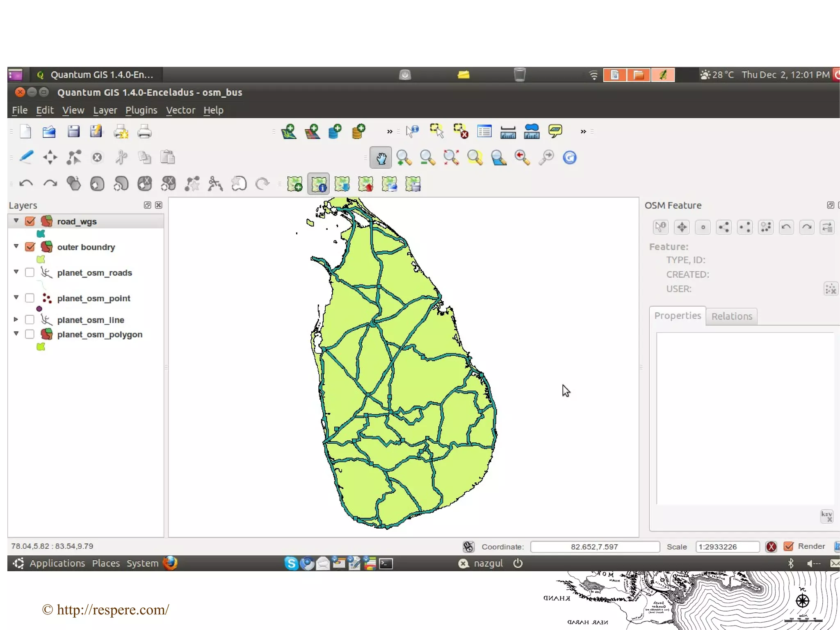840x630 pixels.
Task: Click the Scale input field
Action: point(727,547)
